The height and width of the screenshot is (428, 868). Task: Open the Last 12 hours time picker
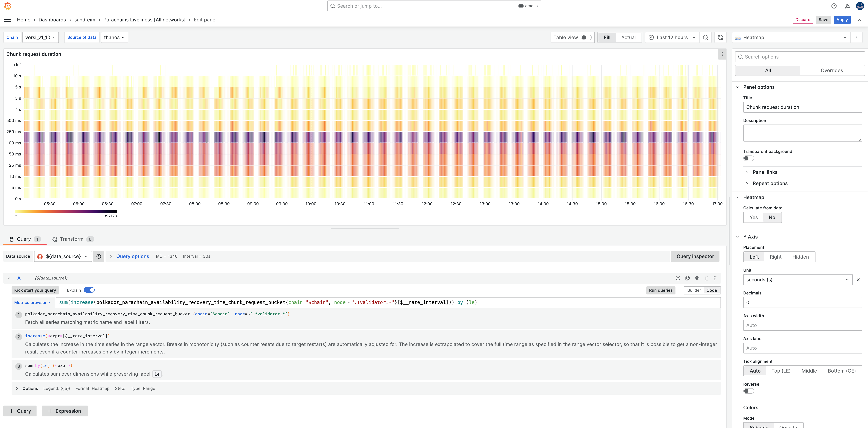[x=672, y=37]
